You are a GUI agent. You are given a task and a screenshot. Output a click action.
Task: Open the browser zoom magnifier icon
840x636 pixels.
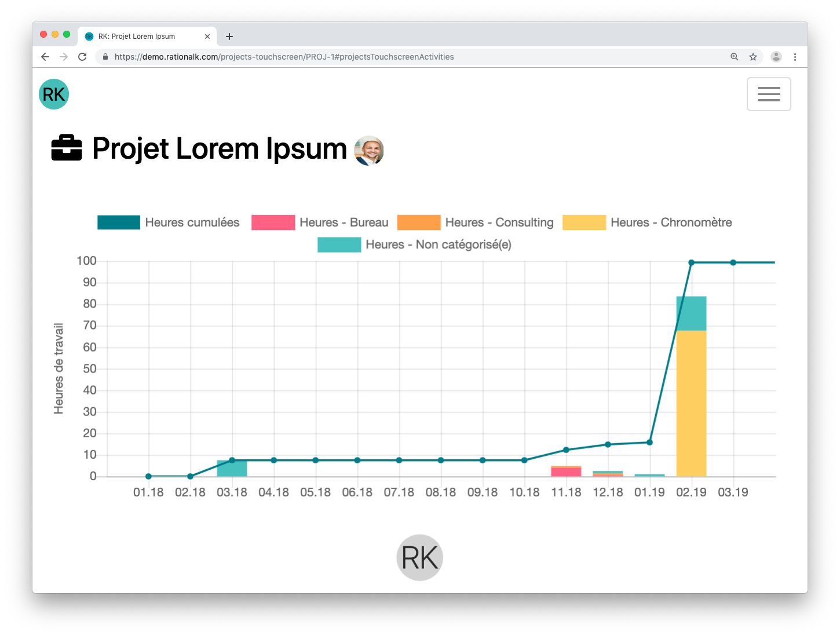[x=734, y=57]
